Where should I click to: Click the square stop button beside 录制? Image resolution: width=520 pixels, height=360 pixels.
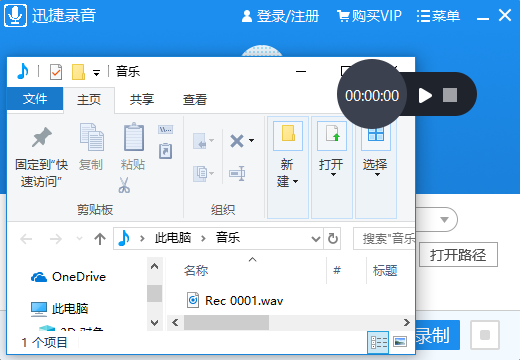click(485, 335)
